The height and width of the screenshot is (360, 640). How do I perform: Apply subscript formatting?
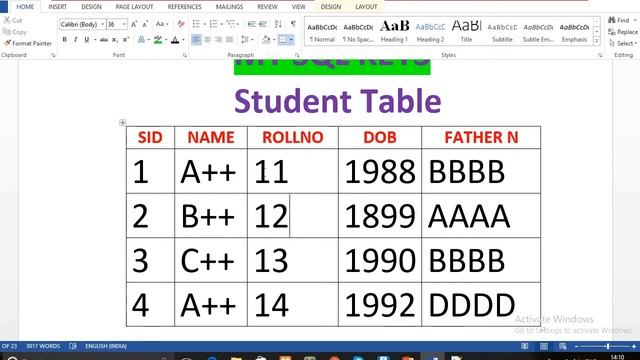tap(115, 40)
